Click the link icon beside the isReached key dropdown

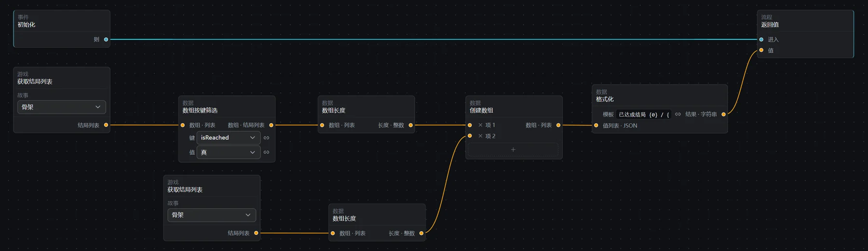tap(266, 138)
